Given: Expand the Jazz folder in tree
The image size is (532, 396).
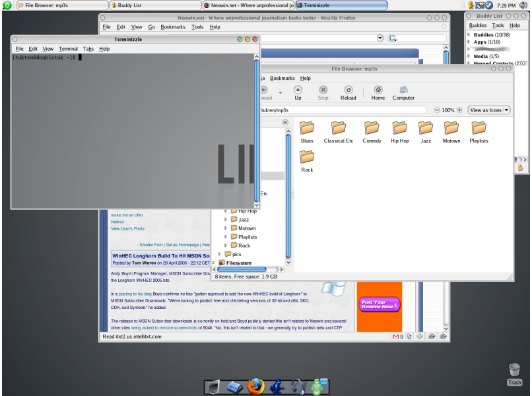Looking at the screenshot, I should tap(226, 219).
